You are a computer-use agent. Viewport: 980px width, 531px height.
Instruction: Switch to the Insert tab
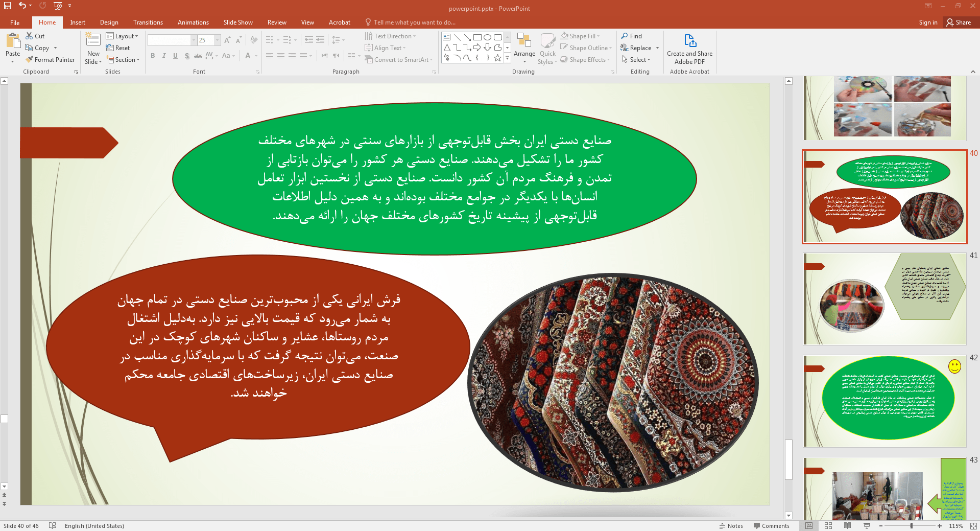tap(78, 22)
